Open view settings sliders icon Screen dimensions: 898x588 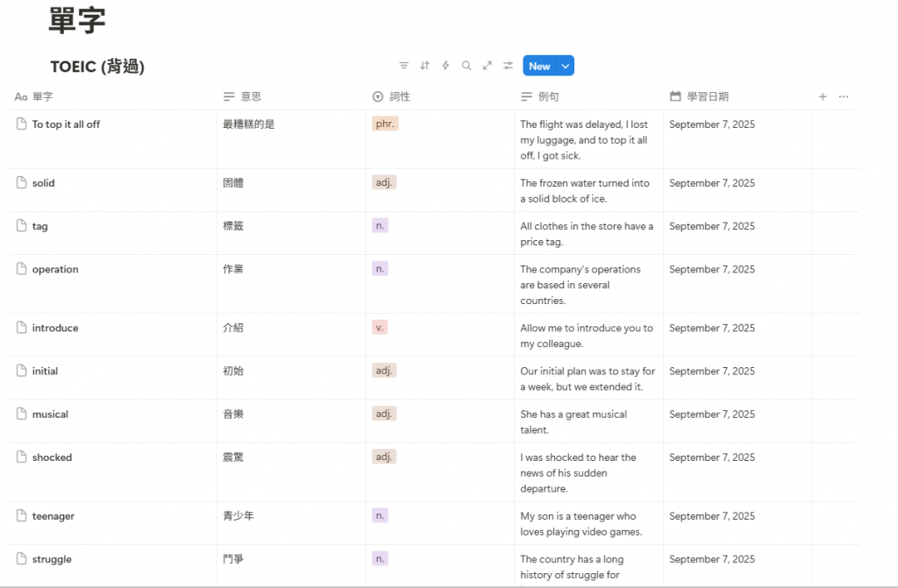coord(509,66)
